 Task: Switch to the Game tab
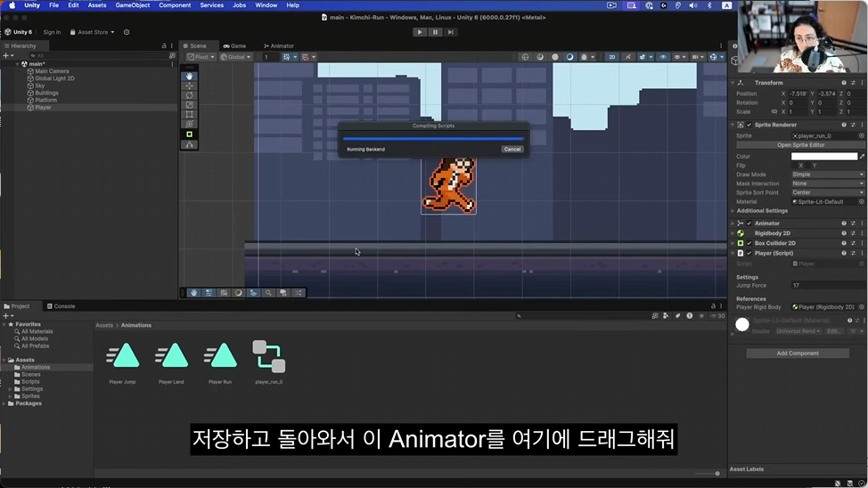234,46
